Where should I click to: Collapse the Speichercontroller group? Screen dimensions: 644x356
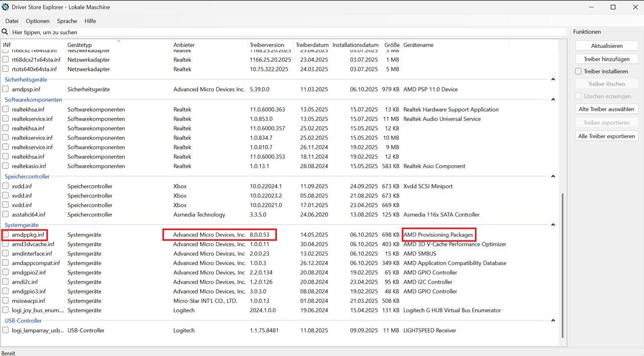pos(553,176)
